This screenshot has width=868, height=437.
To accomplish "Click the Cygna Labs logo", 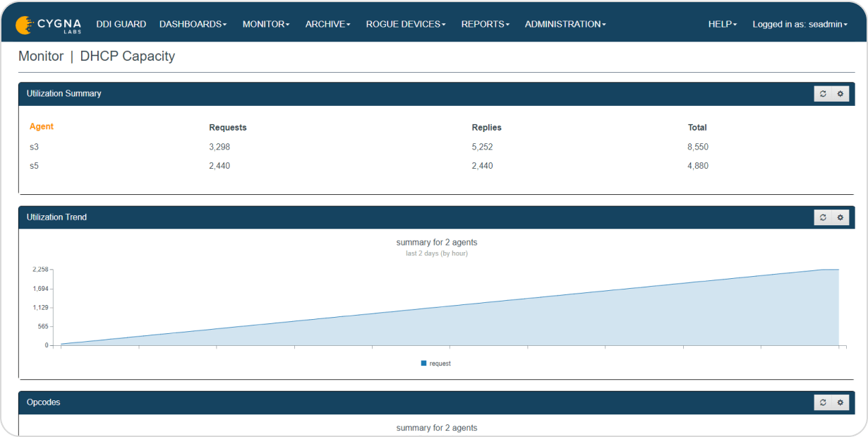I will point(47,23).
